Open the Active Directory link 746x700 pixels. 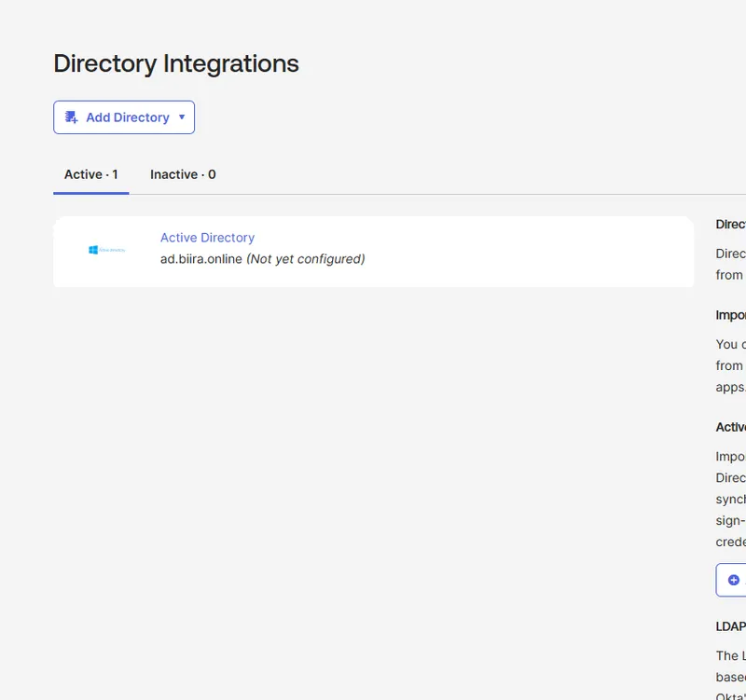click(207, 238)
